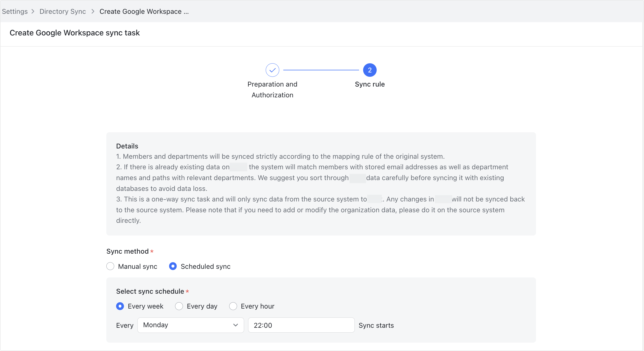644x351 pixels.
Task: Go back to Directory Sync
Action: click(63, 11)
